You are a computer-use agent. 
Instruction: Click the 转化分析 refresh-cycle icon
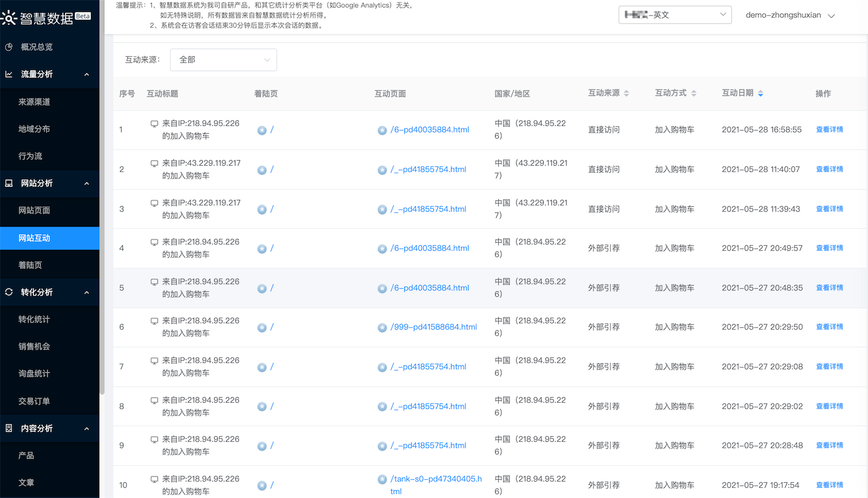[x=9, y=292]
